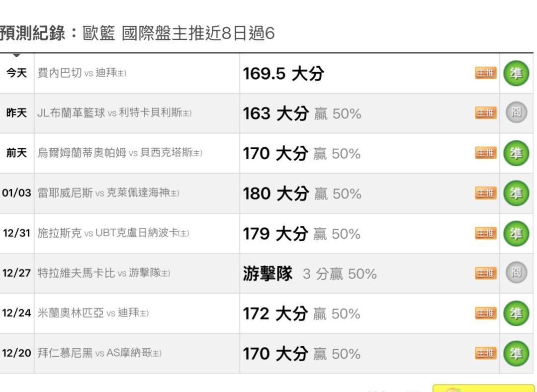The image size is (537, 392).
Task: Click the small triangle marker above 今天
Action: point(16,55)
